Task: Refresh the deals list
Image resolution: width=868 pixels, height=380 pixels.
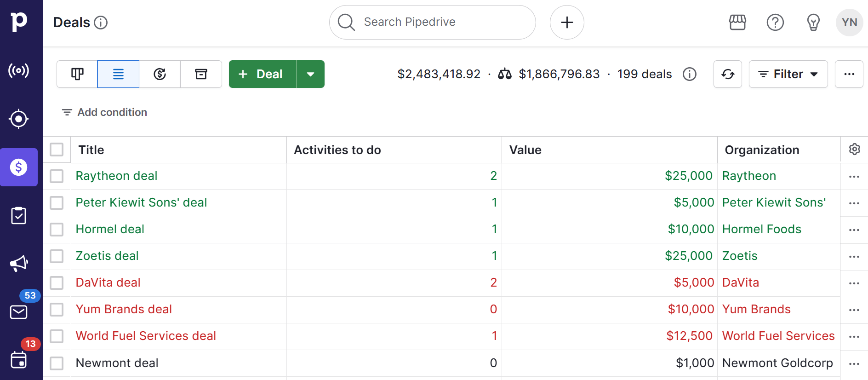Action: point(727,74)
